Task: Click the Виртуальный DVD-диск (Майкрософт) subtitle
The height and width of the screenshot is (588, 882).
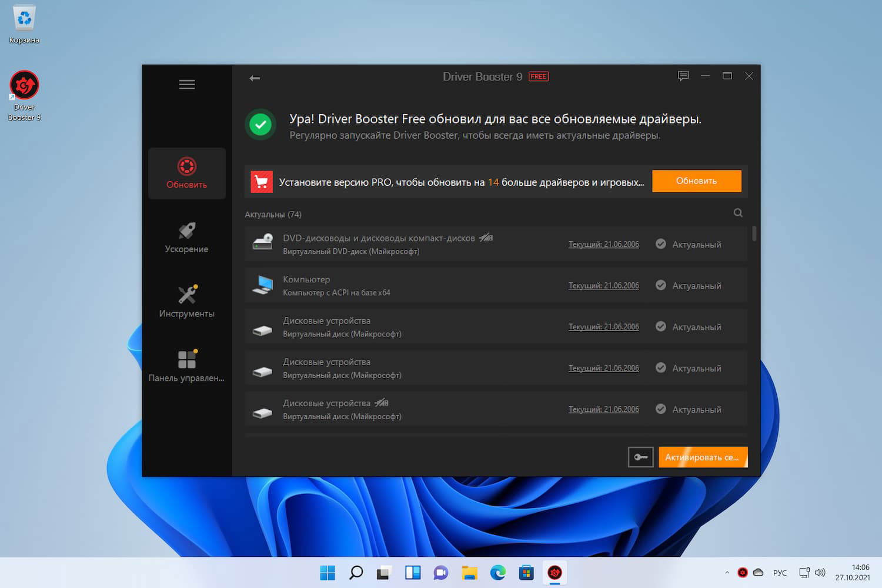Action: (x=351, y=252)
